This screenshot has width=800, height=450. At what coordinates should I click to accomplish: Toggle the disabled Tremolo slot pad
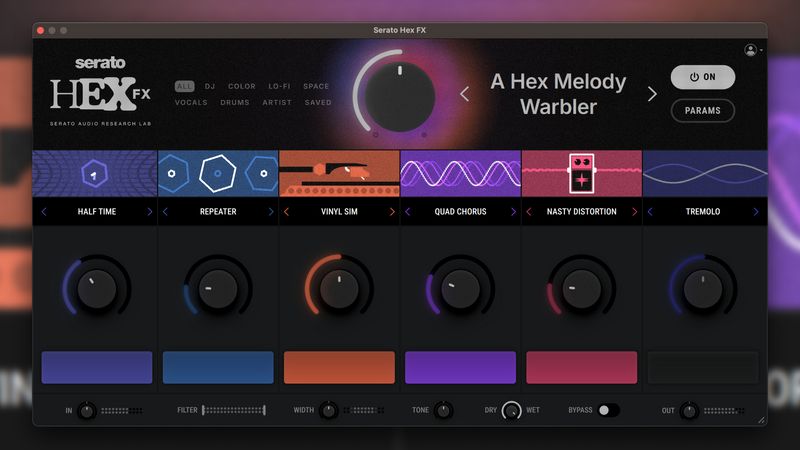click(703, 367)
